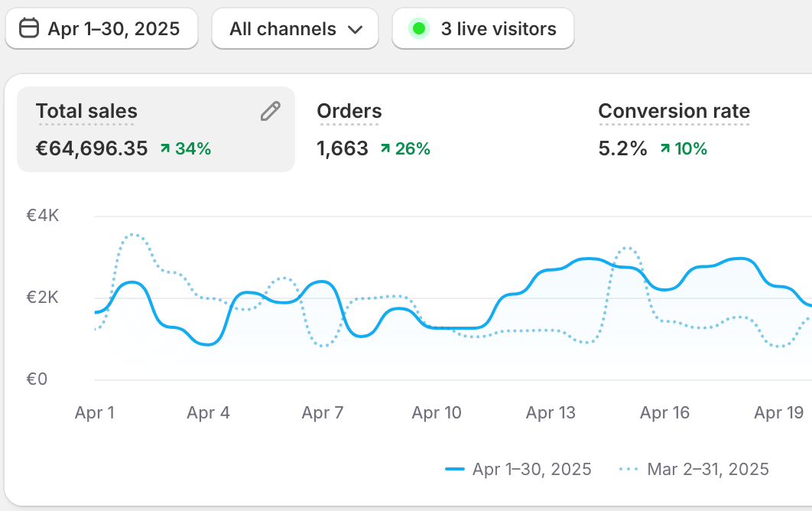812x511 pixels.
Task: Click the upward arrow beside 26% orders
Action: (385, 149)
